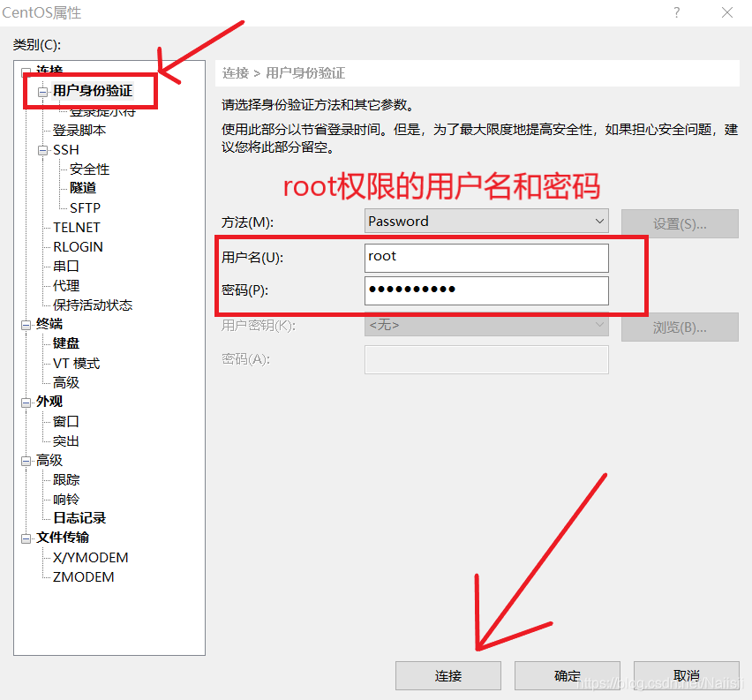Viewport: 752px width, 700px height.
Task: Open the SFTP configuration page
Action: pyautogui.click(x=85, y=207)
